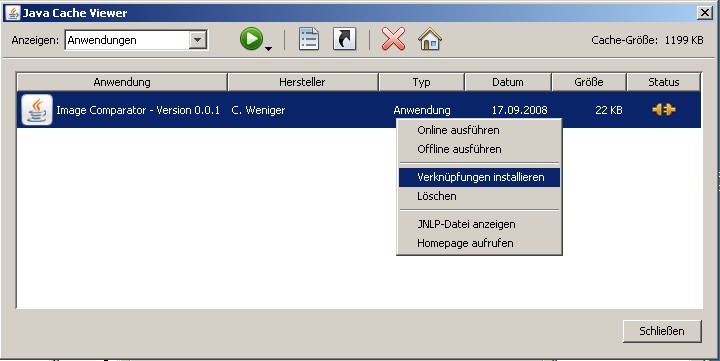Choose JNLP-Datei anzeigen menu entry
720x361 pixels.
tap(479, 224)
